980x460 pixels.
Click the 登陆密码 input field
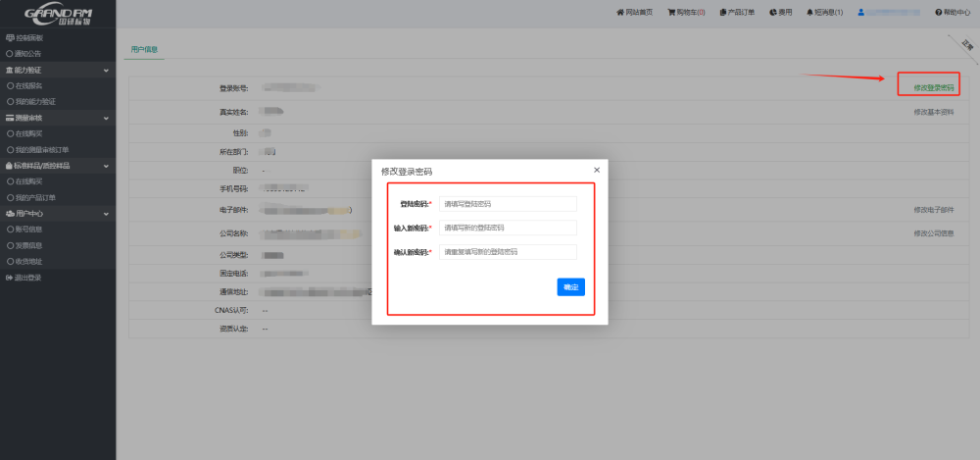[x=508, y=204]
